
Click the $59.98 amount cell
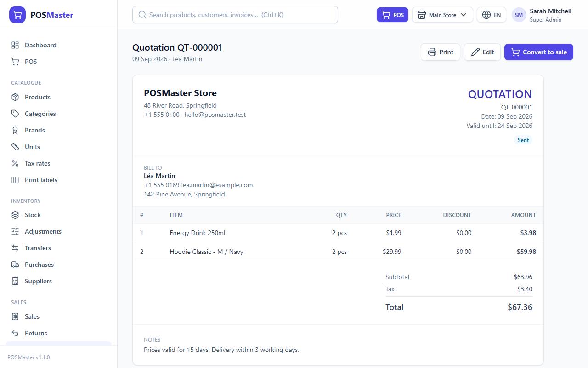(x=526, y=252)
